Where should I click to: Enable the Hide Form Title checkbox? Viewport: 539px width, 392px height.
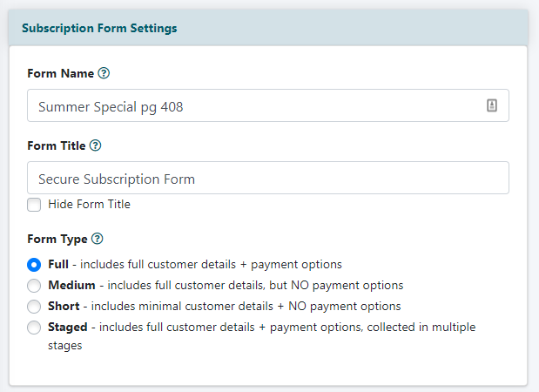[x=34, y=205]
